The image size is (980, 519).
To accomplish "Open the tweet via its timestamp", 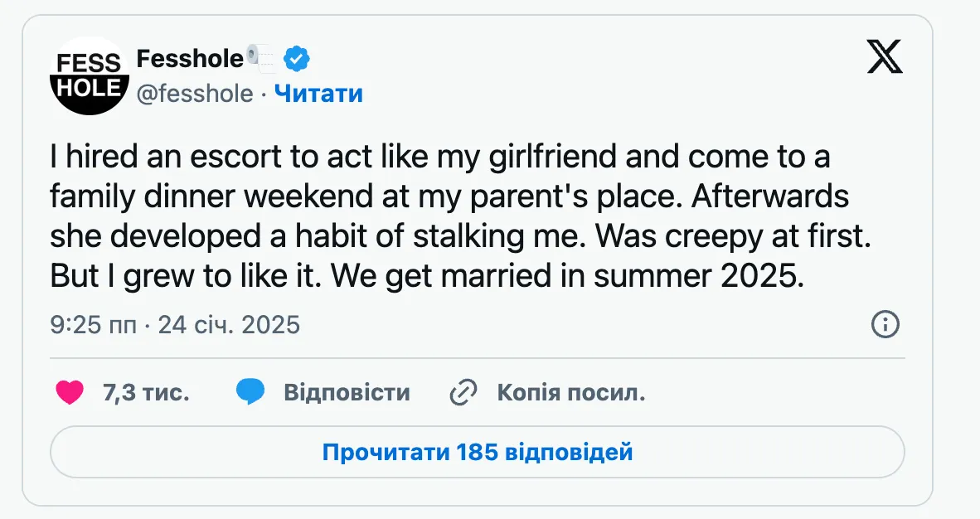I will click(x=91, y=325).
